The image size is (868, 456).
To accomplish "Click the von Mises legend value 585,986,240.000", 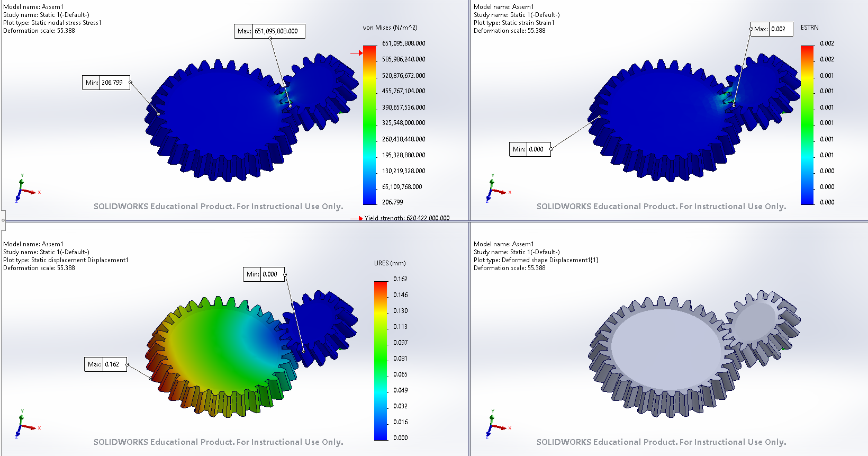I will (x=404, y=59).
